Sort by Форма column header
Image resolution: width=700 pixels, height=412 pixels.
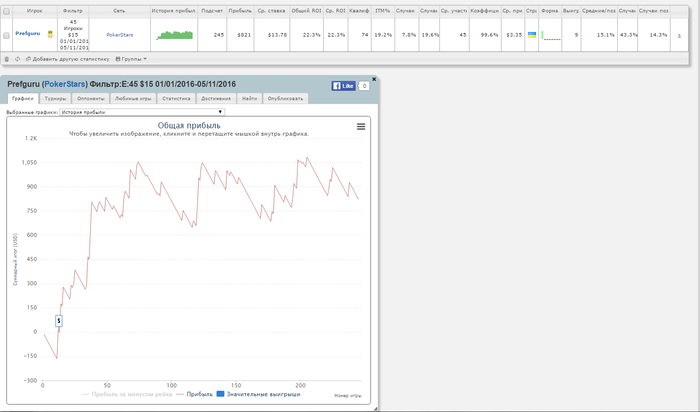(550, 11)
